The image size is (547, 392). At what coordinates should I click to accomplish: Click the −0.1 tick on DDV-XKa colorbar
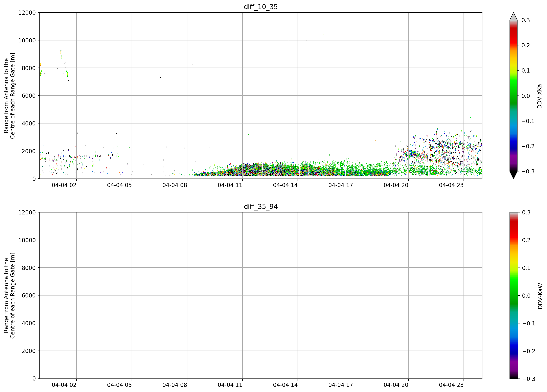coord(528,121)
